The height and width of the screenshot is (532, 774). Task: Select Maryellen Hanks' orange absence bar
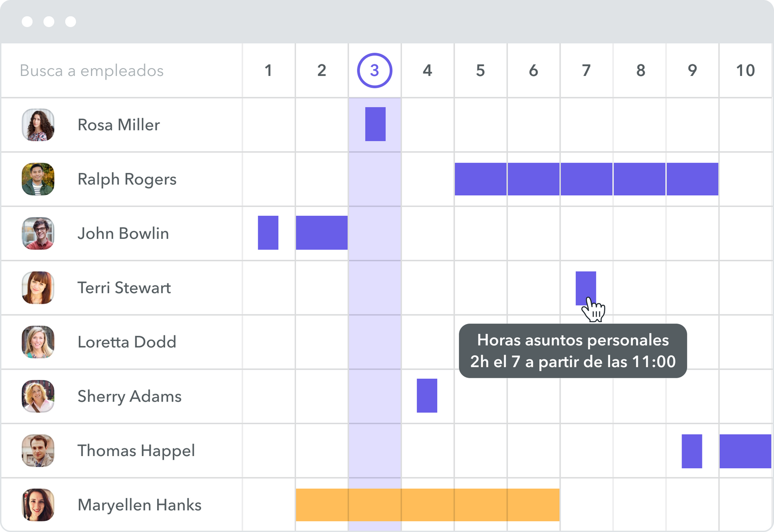(427, 504)
